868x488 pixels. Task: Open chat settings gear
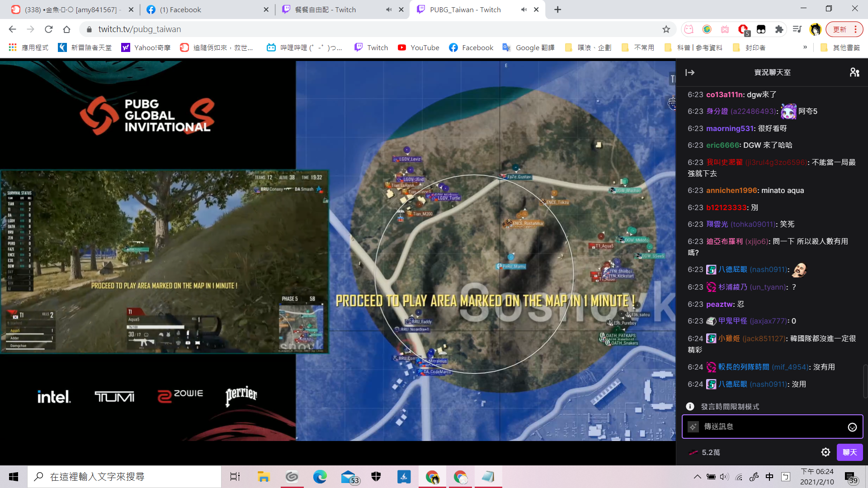click(826, 452)
